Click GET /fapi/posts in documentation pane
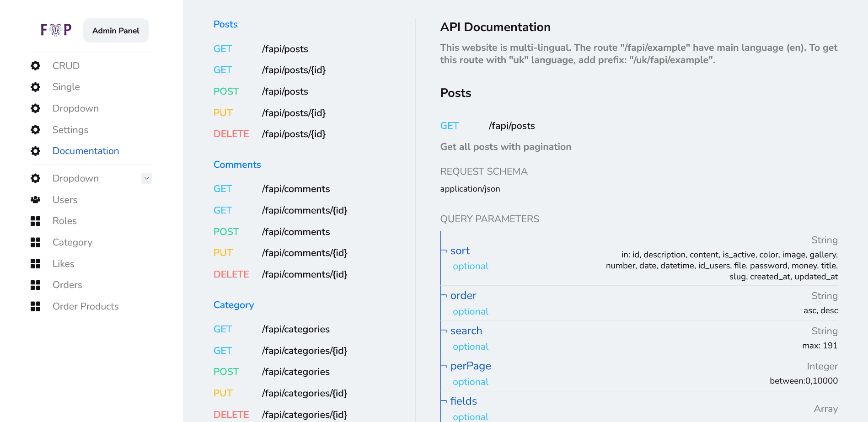 488,126
